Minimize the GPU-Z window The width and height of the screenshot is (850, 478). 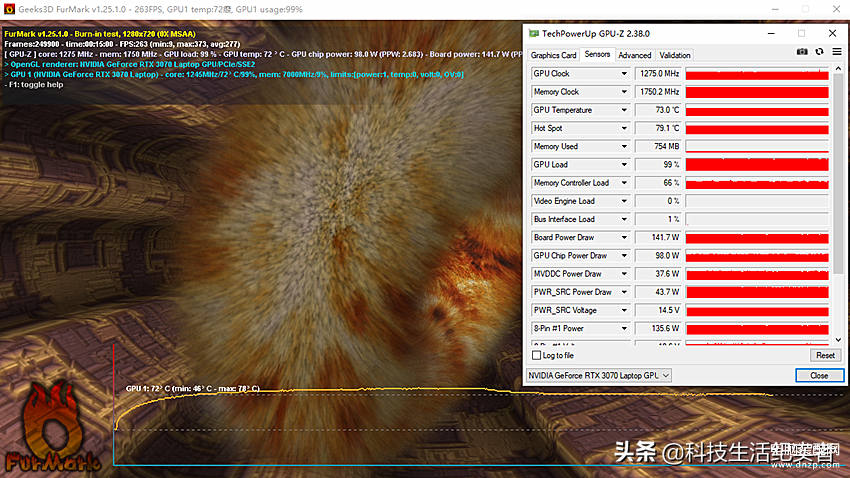(x=771, y=34)
